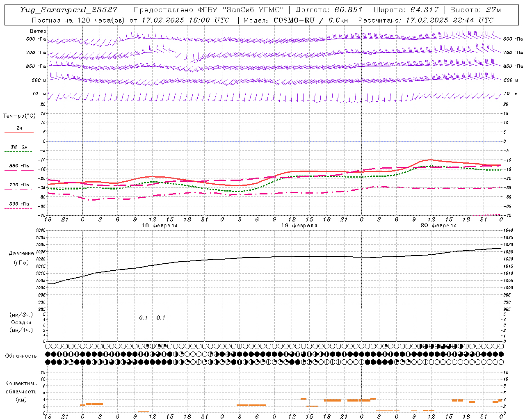The height and width of the screenshot is (420, 525).
Task: Select the Облачность cloud cover label
Action: (x=21, y=356)
